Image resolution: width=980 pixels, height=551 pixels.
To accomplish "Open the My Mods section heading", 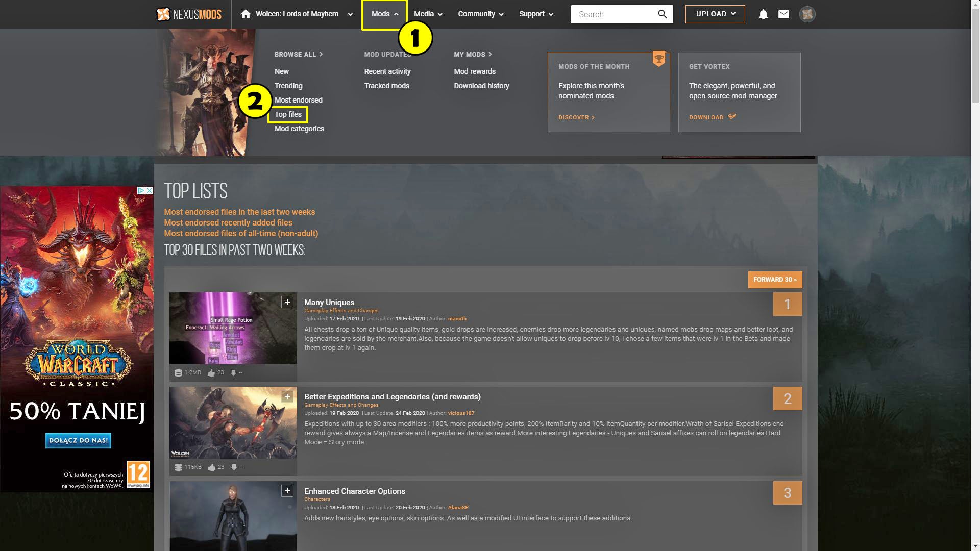I will tap(473, 54).
